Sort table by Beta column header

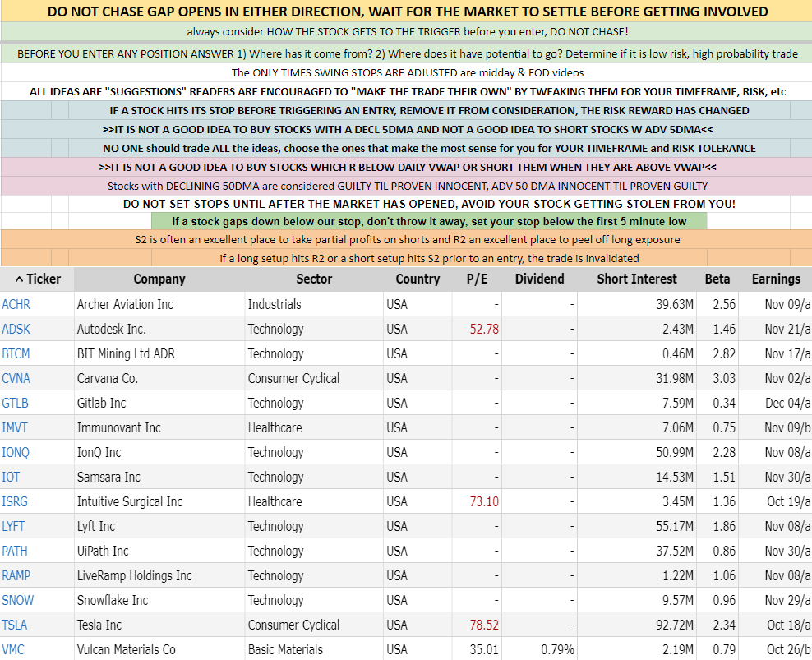(x=717, y=279)
